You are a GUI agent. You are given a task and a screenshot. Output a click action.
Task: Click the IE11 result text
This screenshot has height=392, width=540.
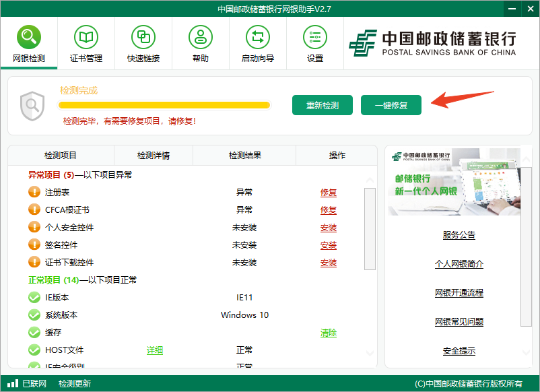pos(244,297)
